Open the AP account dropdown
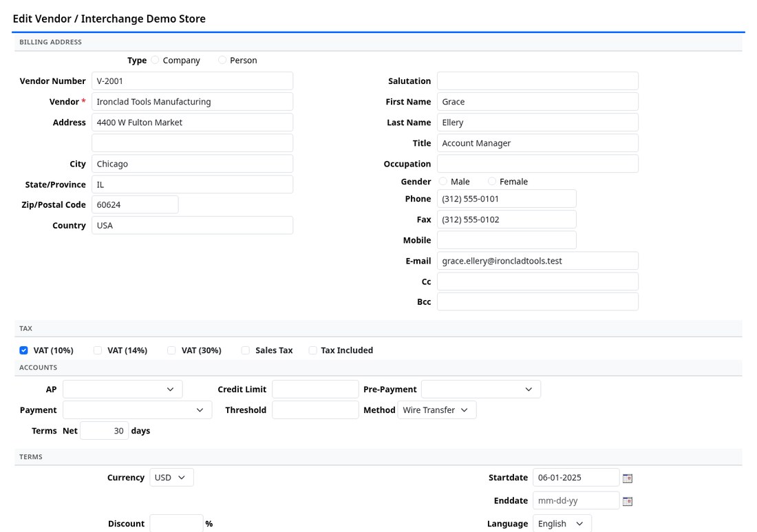The height and width of the screenshot is (532, 757). 122,389
